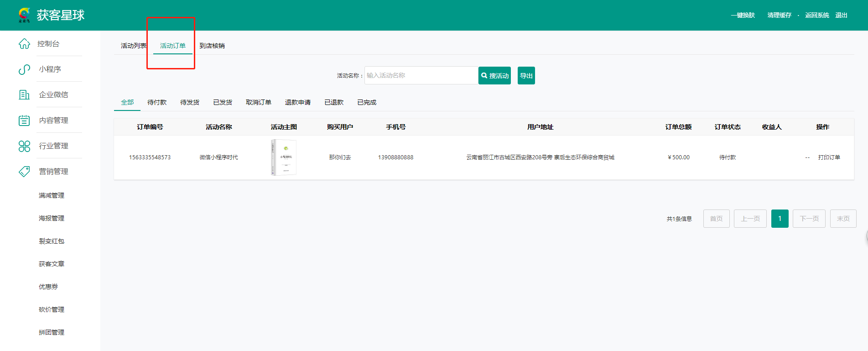Open 裂变红包 in the sidebar
The width and height of the screenshot is (868, 351).
(52, 241)
